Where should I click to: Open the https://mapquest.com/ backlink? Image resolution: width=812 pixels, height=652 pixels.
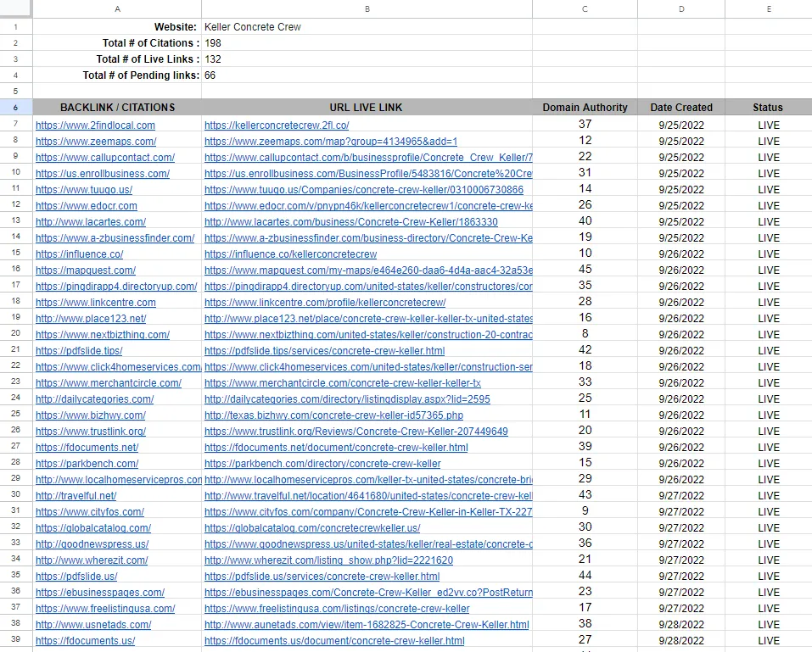coord(86,270)
